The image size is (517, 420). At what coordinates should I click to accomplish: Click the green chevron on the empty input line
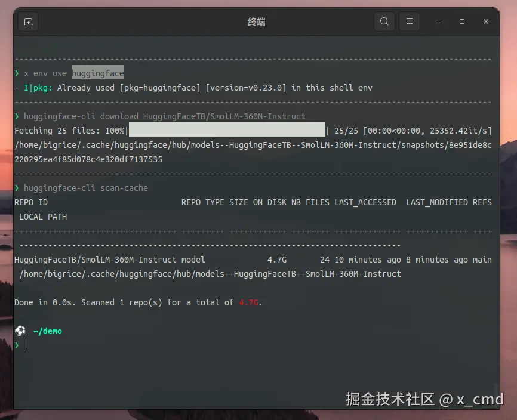point(17,345)
